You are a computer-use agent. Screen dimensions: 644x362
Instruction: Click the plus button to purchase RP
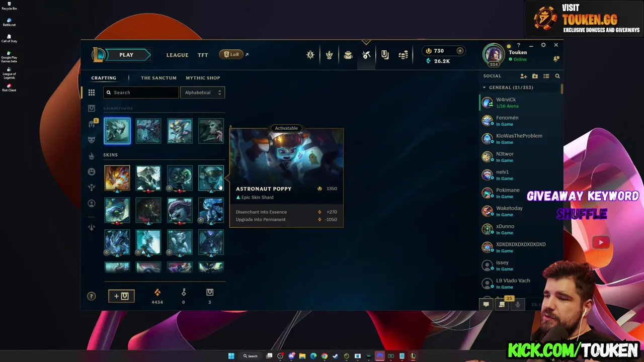coord(460,51)
